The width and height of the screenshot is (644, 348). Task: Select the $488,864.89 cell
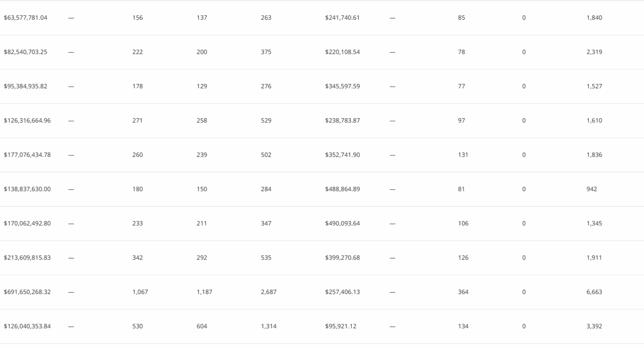[342, 189]
